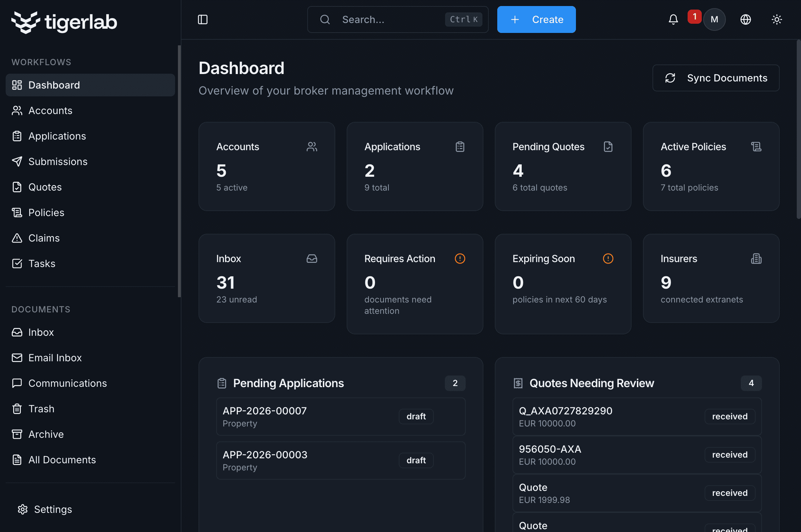
Task: Click the Insurers building icon
Action: click(x=756, y=259)
